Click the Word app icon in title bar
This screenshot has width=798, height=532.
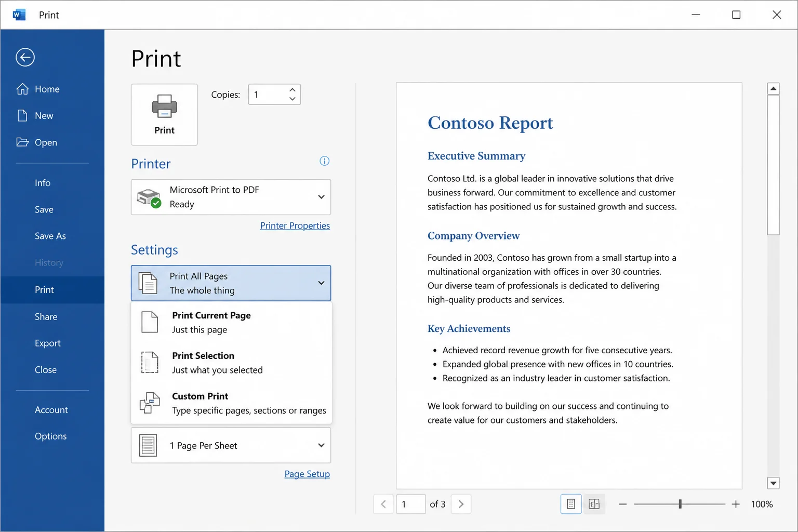[19, 15]
